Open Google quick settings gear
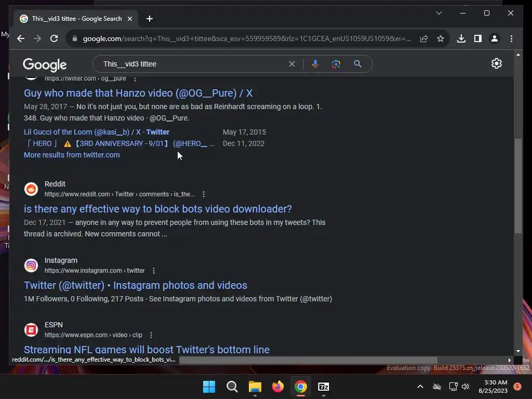 pyautogui.click(x=496, y=63)
